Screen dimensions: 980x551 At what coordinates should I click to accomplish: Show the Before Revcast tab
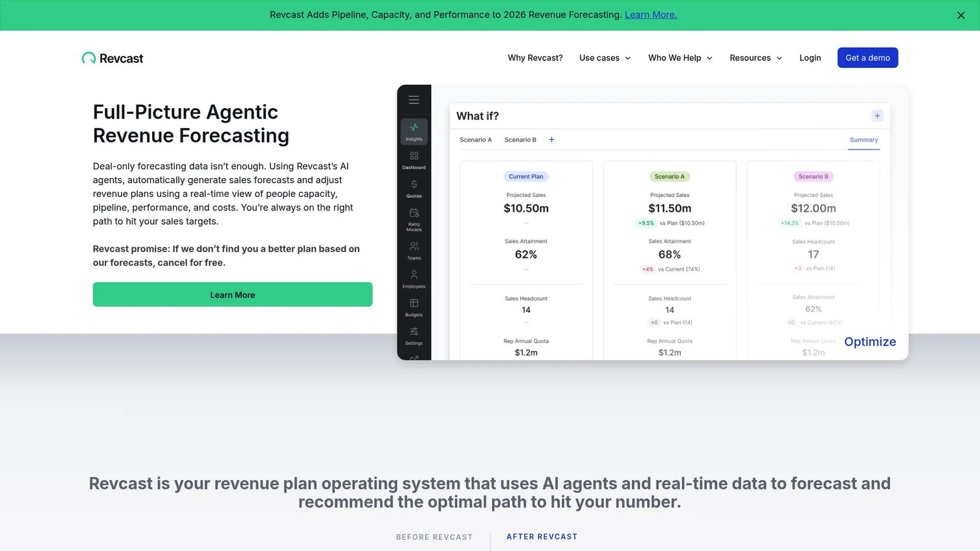coord(434,537)
